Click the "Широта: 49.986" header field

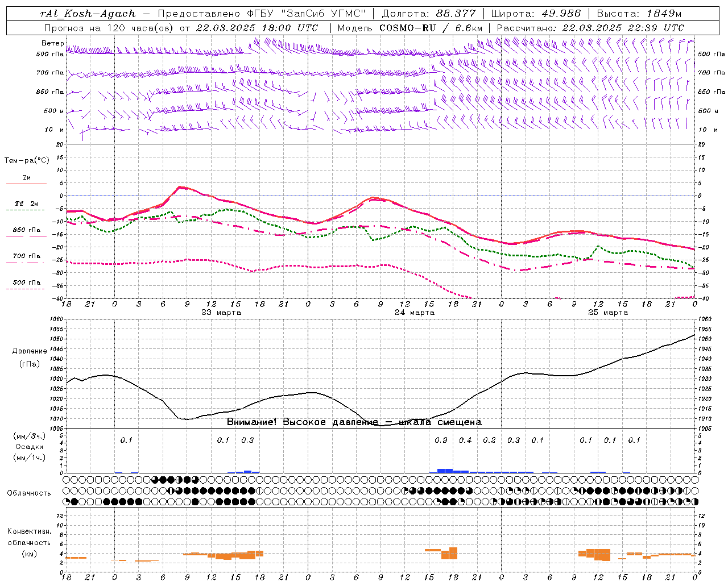click(536, 14)
